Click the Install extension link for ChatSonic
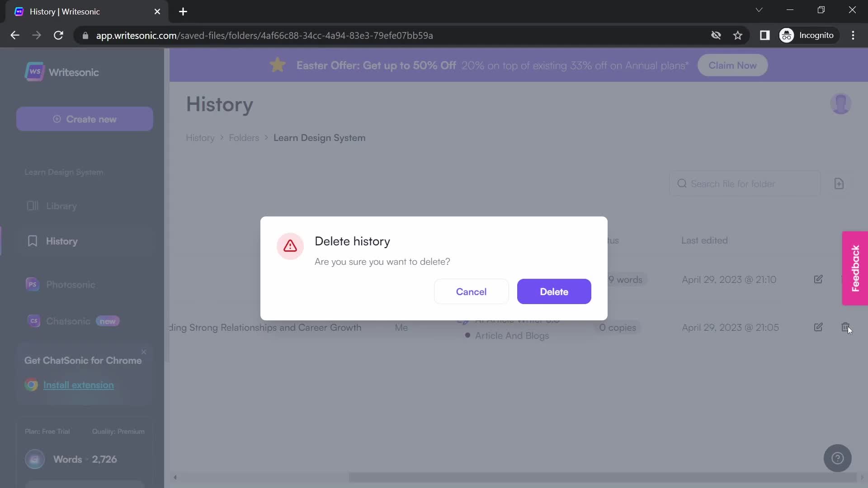 79,385
